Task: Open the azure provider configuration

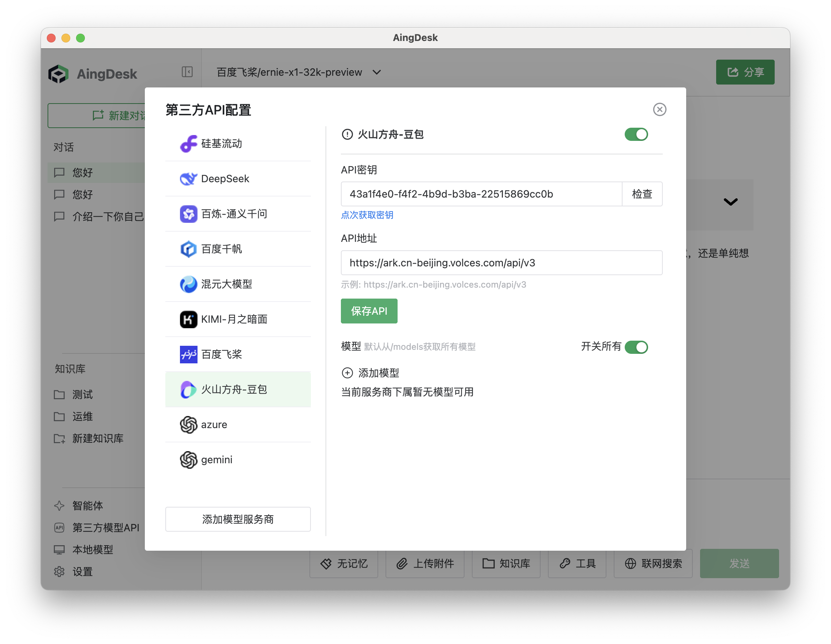Action: click(x=214, y=424)
